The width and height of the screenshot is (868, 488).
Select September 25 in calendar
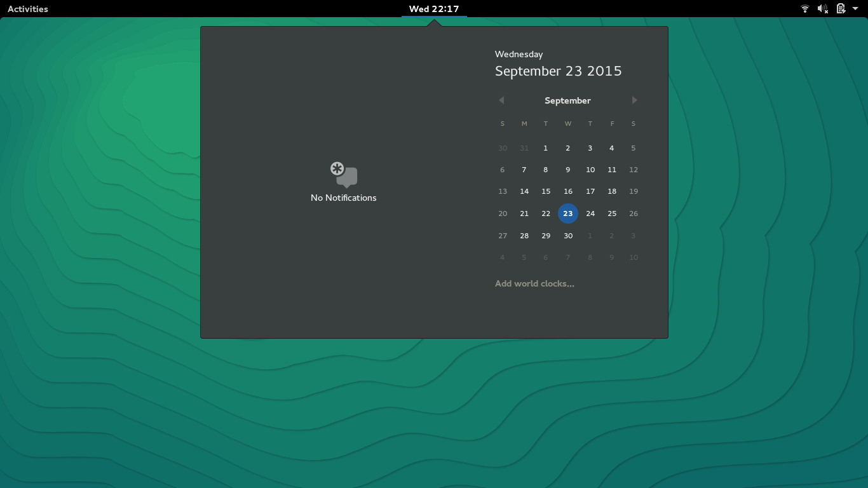pos(612,213)
